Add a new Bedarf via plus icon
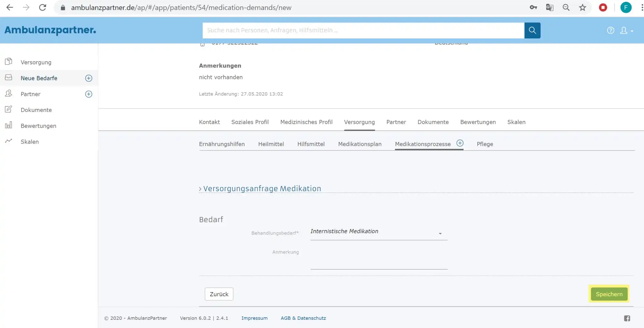 click(x=89, y=78)
